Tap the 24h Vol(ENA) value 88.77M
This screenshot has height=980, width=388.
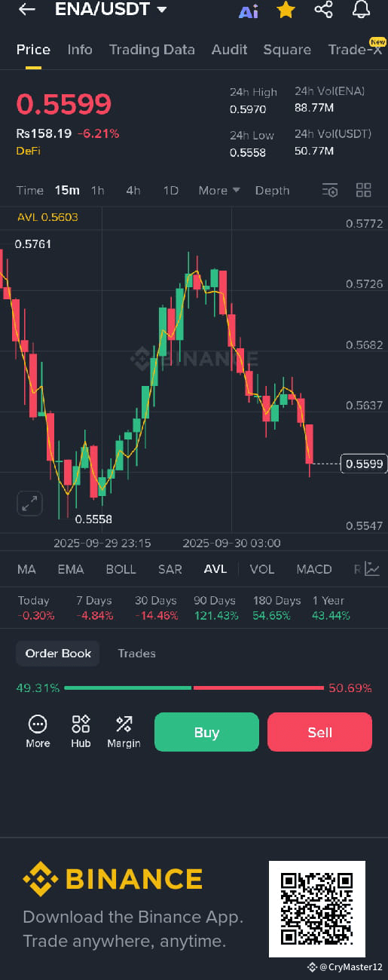coord(314,108)
